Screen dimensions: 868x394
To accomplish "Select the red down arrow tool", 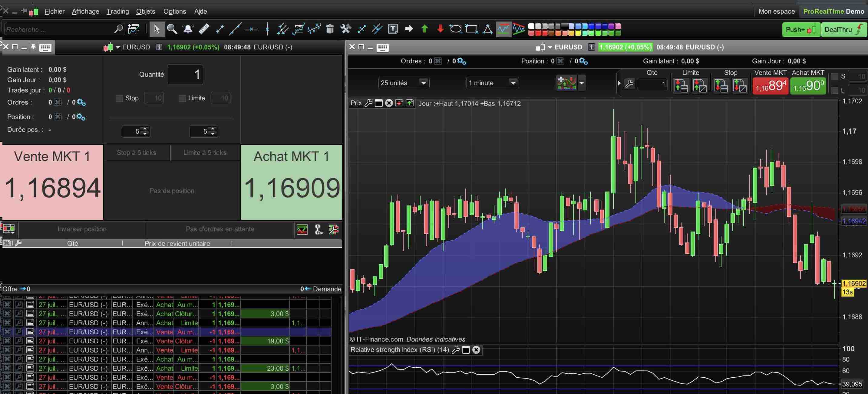I will (440, 29).
